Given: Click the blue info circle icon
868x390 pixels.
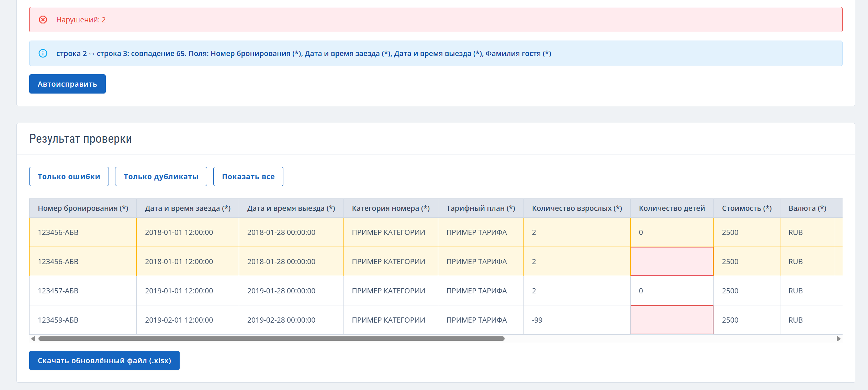Looking at the screenshot, I should pyautogui.click(x=43, y=53).
